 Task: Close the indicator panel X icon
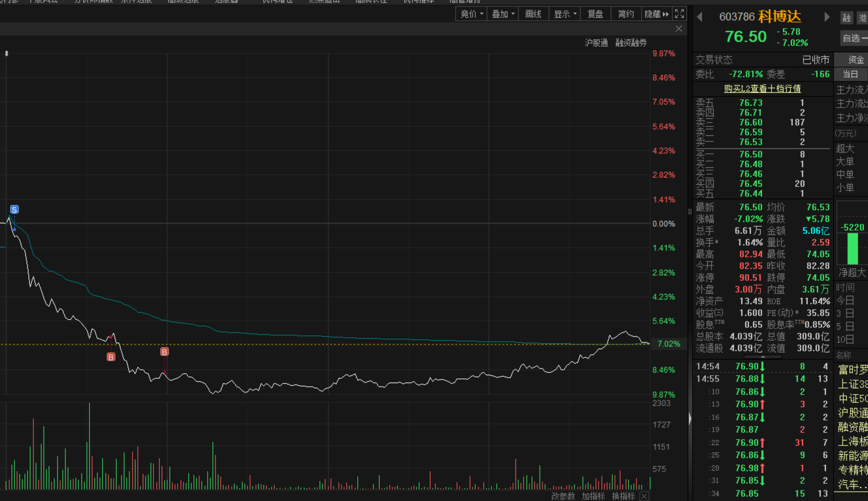pos(644,496)
